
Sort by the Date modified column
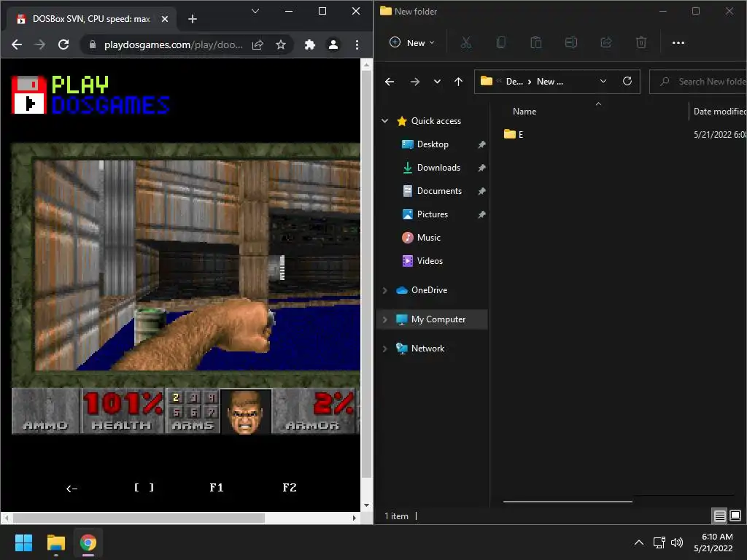click(719, 112)
